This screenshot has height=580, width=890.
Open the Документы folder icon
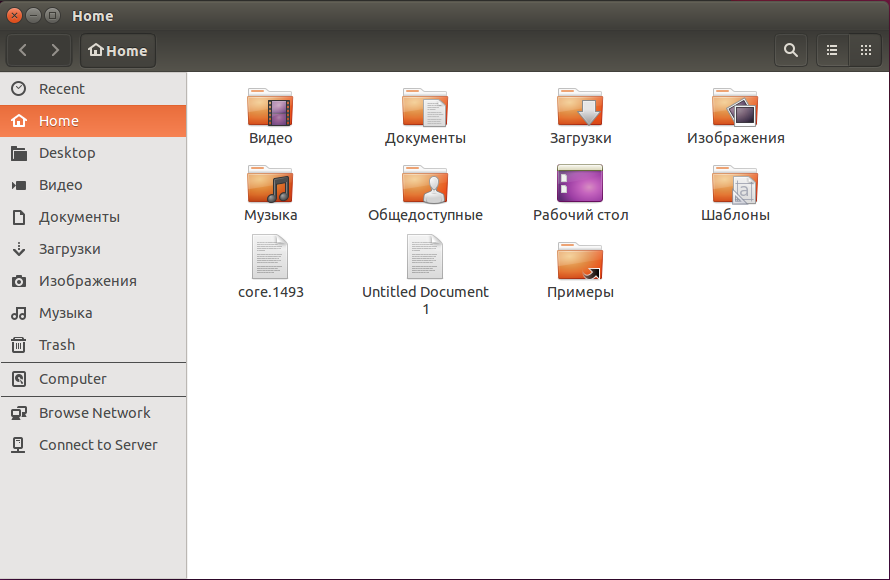pyautogui.click(x=425, y=107)
